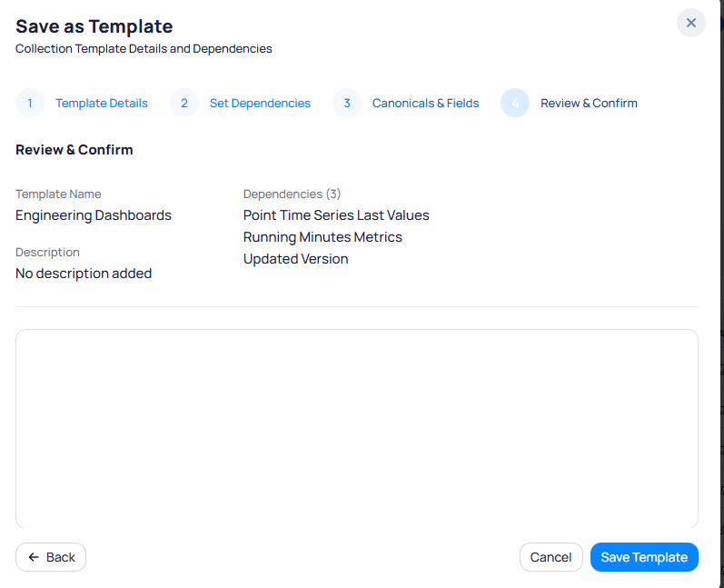Screen dimensions: 724x588
Task: Select Updated Version dependency
Action: coord(295,259)
